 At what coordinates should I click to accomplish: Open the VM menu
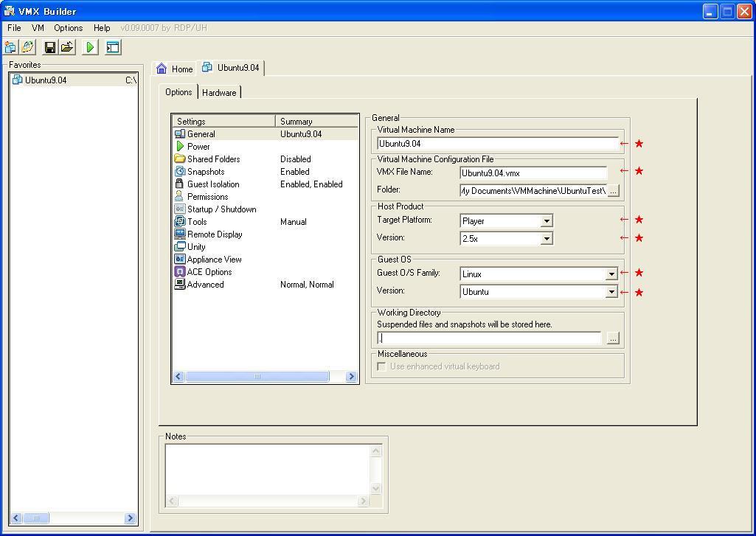[38, 28]
